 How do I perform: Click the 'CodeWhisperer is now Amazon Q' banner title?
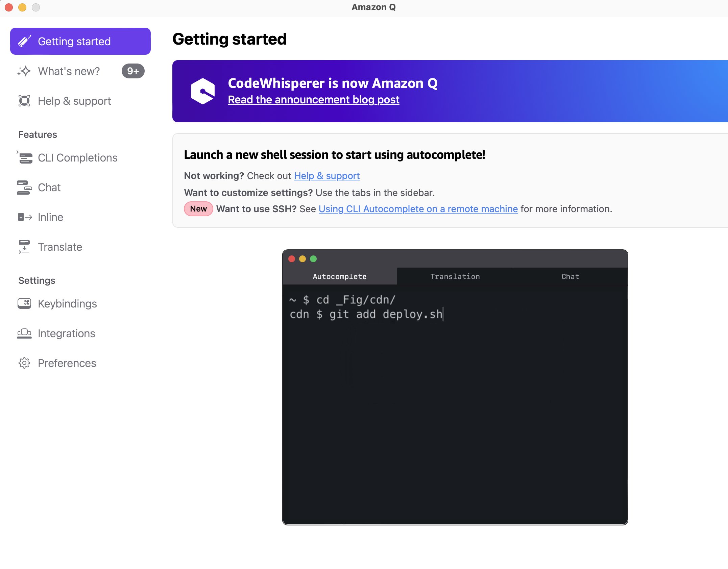333,83
